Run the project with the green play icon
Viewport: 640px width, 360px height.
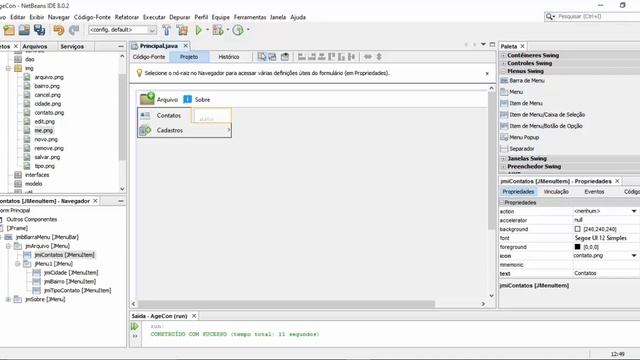[198, 30]
